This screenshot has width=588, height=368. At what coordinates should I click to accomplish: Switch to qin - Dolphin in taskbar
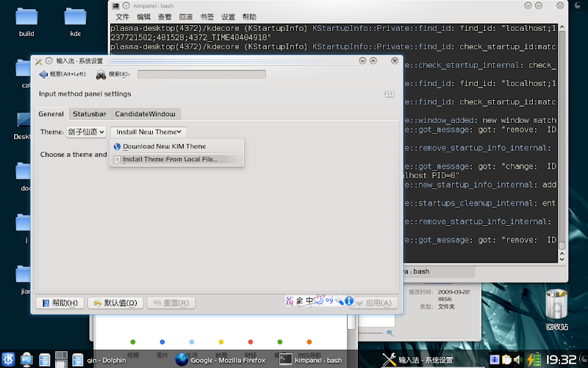click(99, 360)
